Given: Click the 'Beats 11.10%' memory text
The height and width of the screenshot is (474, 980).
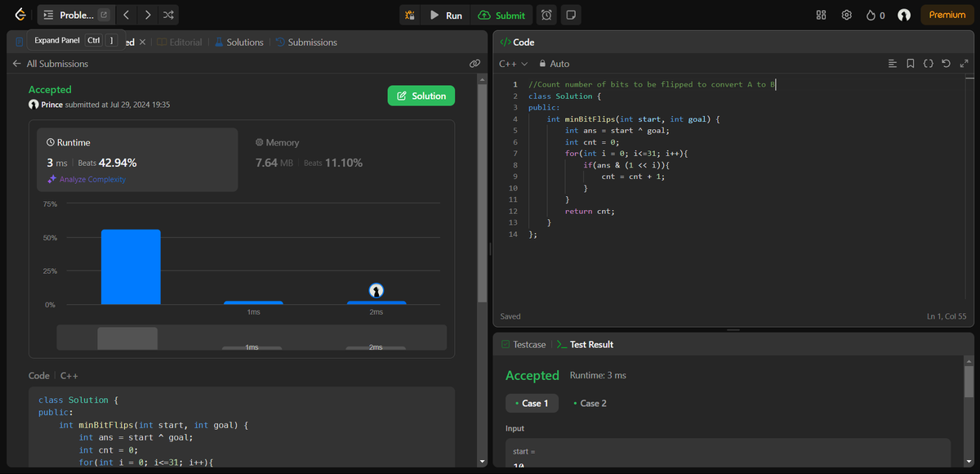Looking at the screenshot, I should tap(333, 163).
